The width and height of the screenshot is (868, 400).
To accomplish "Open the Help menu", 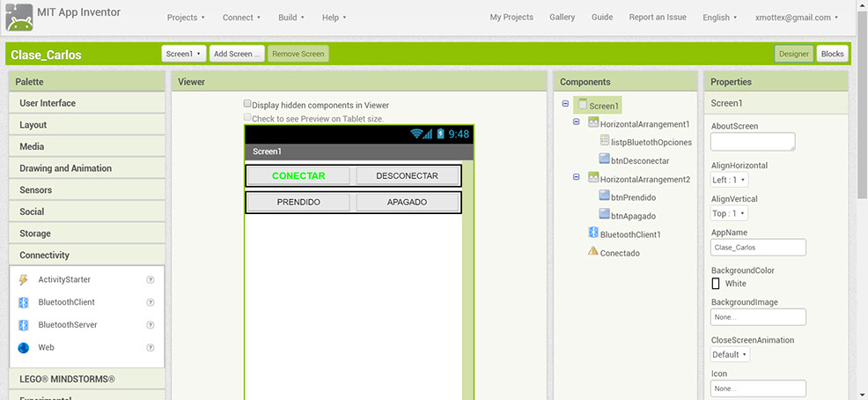I will click(x=335, y=18).
